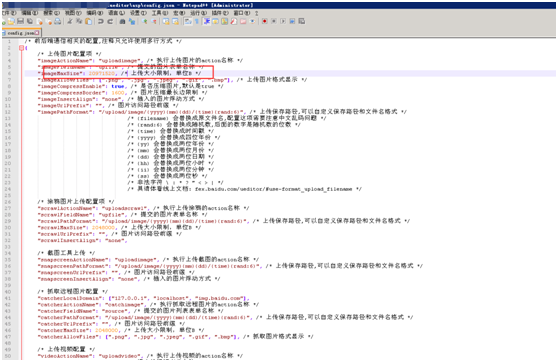Open the 工具(O) menu
This screenshot has height=362, width=558.
tap(160, 13)
